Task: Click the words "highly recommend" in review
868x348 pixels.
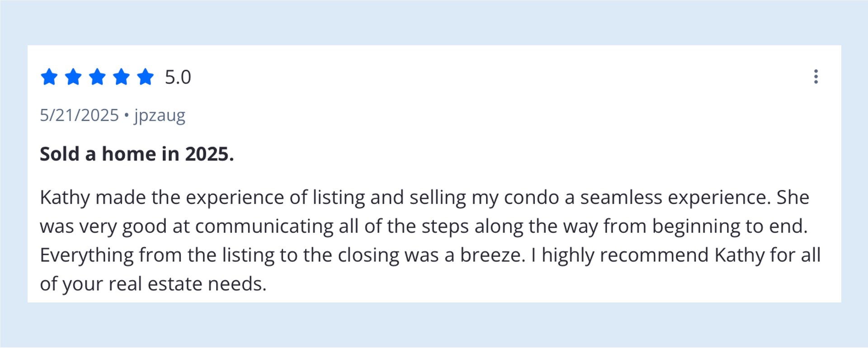Action: click(625, 255)
